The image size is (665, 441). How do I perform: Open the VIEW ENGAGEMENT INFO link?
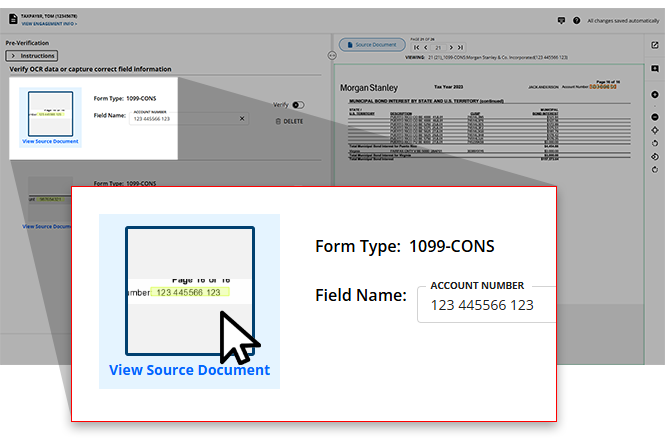coord(49,24)
